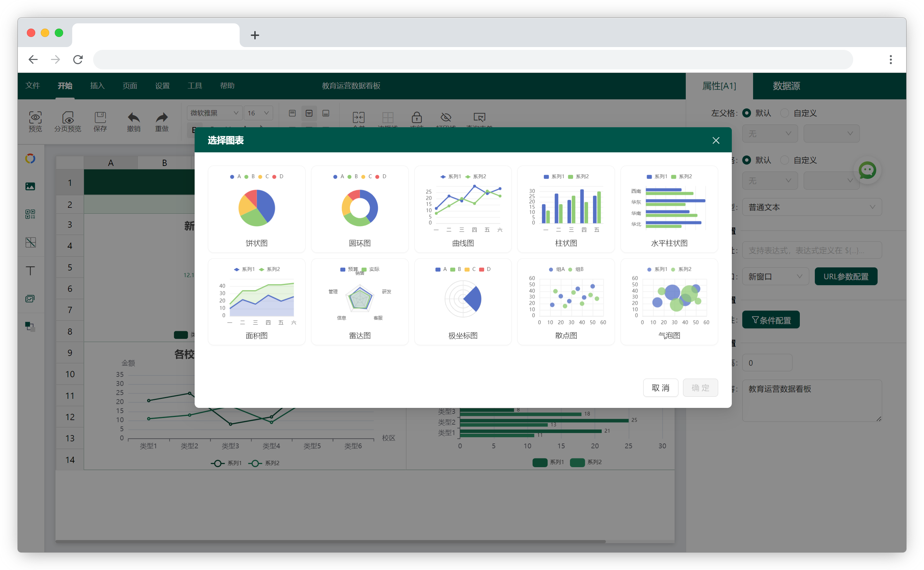Open the 微软雅黑 font dropdown
This screenshot has width=924, height=570.
(x=214, y=113)
